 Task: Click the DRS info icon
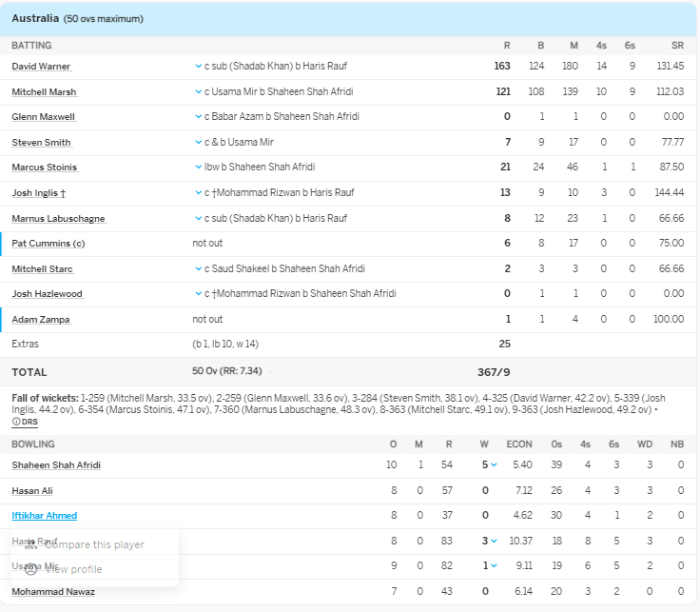pyautogui.click(x=16, y=422)
